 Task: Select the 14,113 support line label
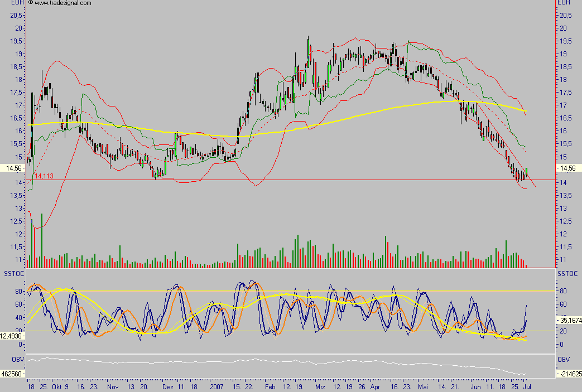click(x=43, y=176)
